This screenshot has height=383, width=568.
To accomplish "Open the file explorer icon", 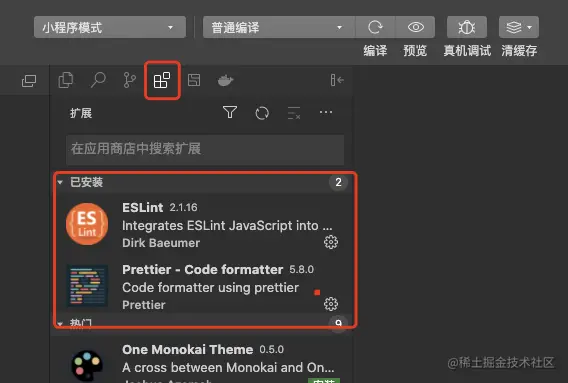I will tap(66, 80).
